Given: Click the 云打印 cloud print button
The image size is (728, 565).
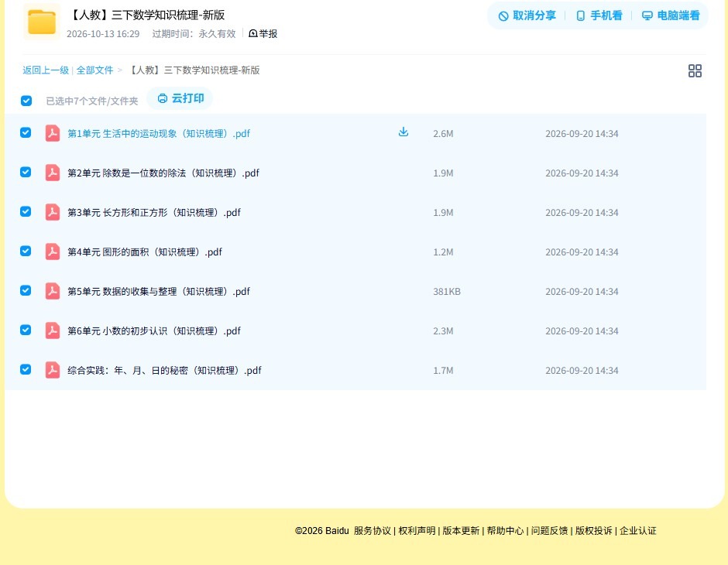Looking at the screenshot, I should click(x=180, y=98).
